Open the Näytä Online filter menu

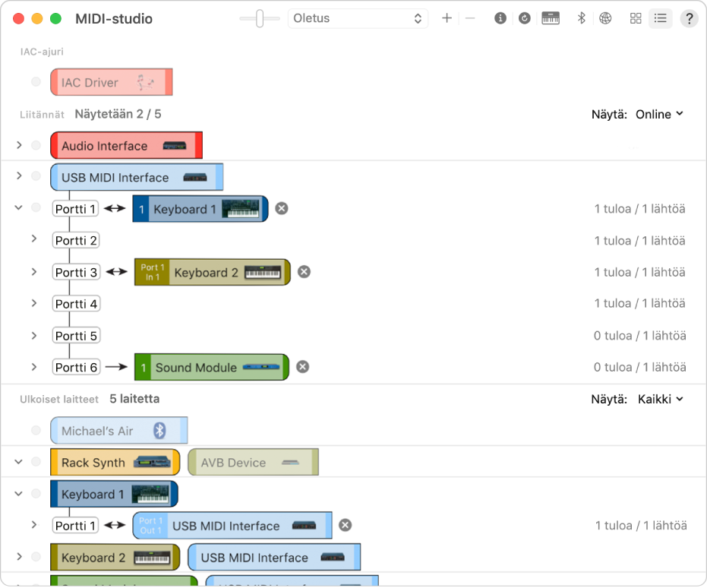point(659,114)
